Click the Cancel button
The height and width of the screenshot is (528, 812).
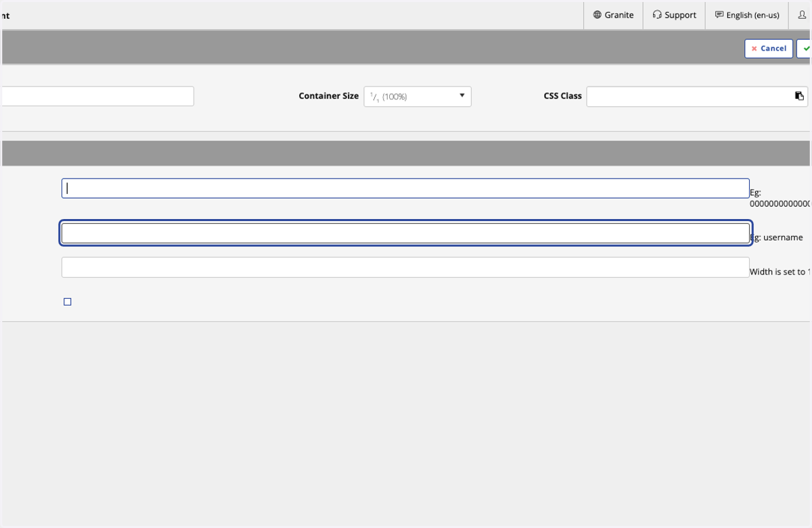pyautogui.click(x=769, y=49)
